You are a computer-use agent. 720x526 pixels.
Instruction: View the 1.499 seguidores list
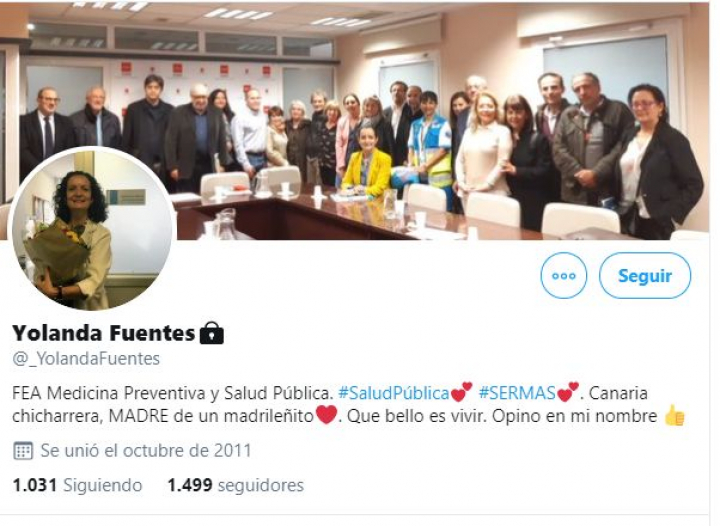pyautogui.click(x=236, y=485)
